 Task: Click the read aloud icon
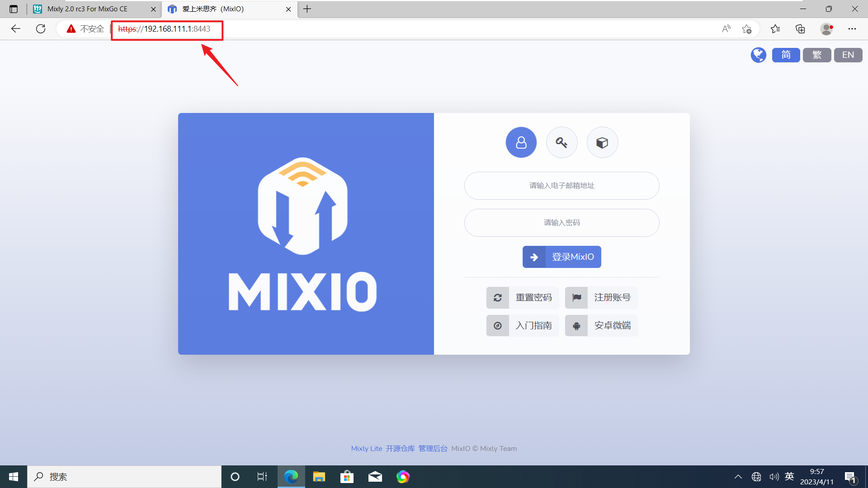[x=726, y=29]
